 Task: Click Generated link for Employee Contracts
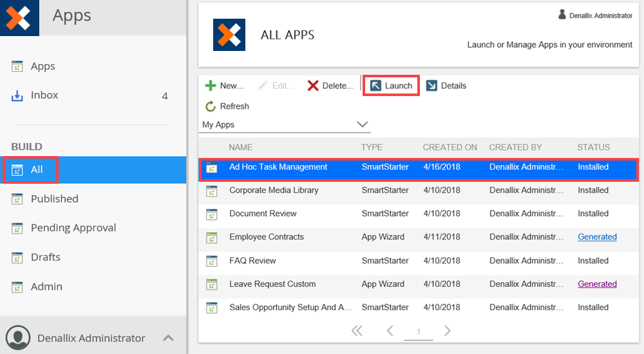tap(597, 237)
